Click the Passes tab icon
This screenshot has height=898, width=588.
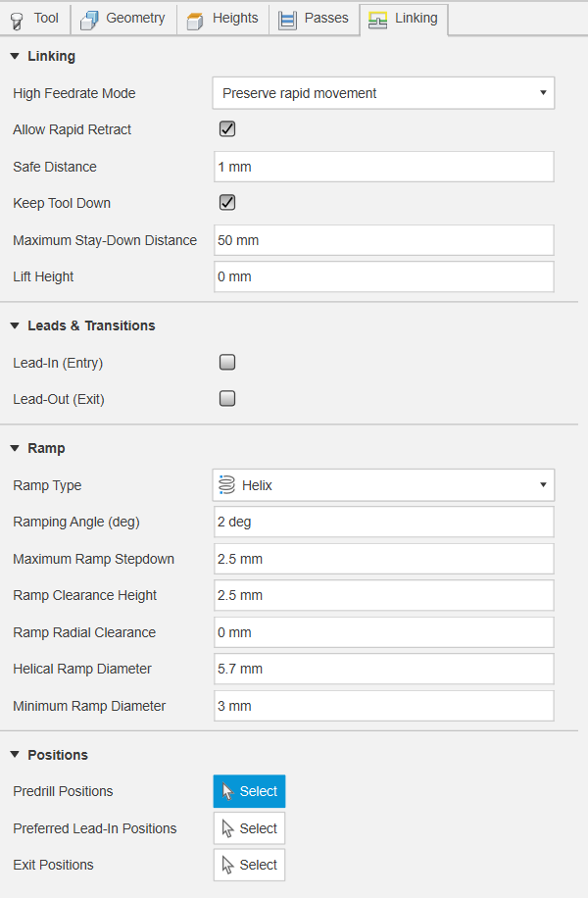click(x=287, y=20)
